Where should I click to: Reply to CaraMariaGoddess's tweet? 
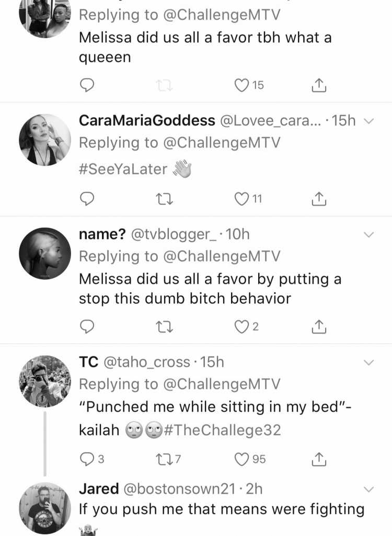[87, 199]
